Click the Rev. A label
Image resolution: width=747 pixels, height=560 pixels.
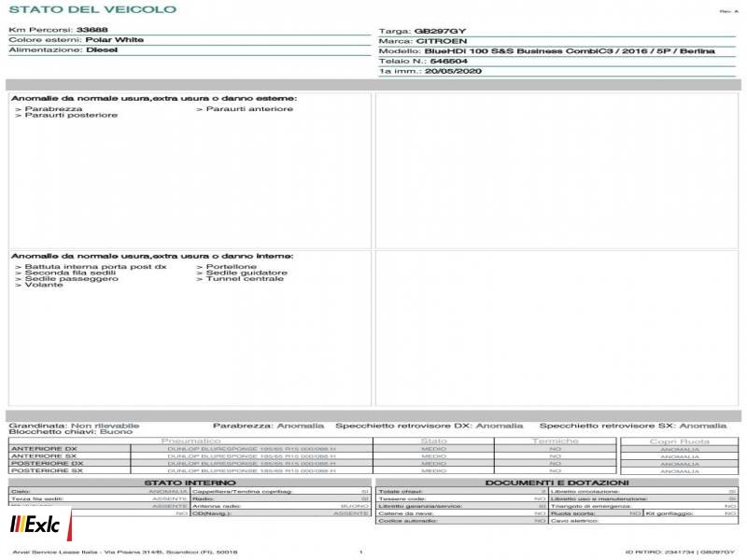pyautogui.click(x=729, y=11)
